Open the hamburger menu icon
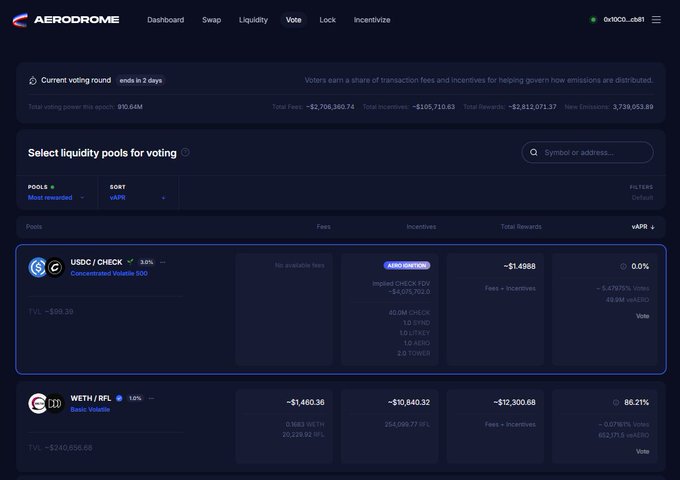 pyautogui.click(x=656, y=19)
